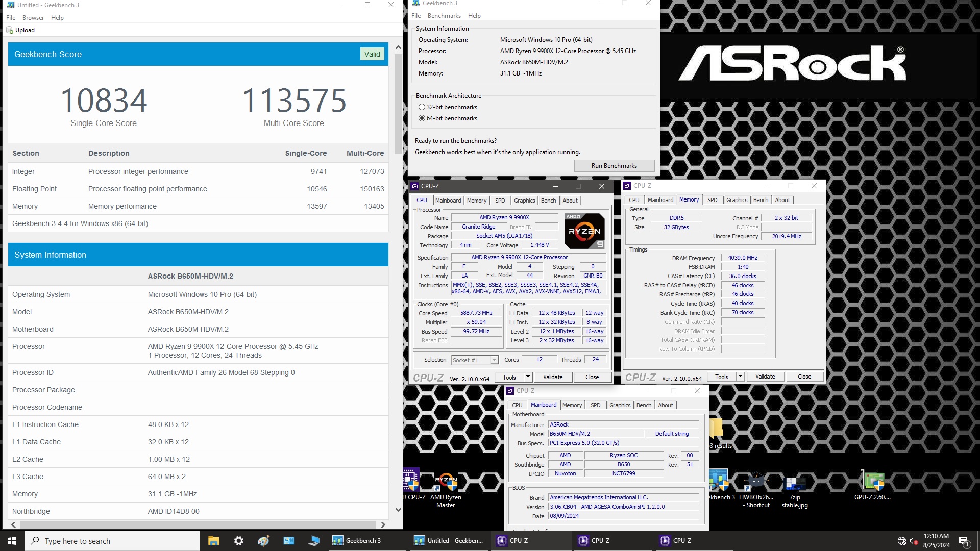
Task: Click taskbar search magnifier icon
Action: click(35, 541)
